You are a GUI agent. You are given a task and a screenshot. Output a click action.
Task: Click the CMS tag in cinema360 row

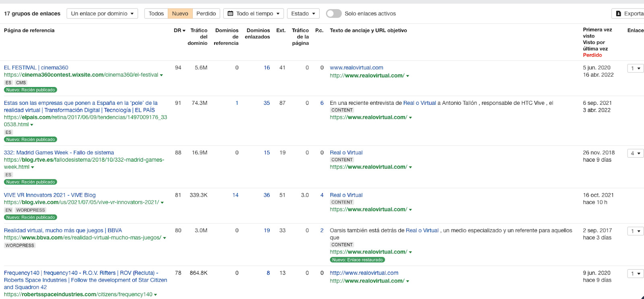[x=21, y=83]
